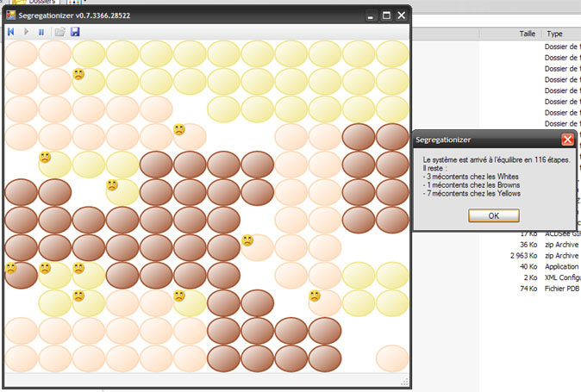Maximize the Segregationizer main window
The width and height of the screenshot is (581, 392).
click(386, 16)
